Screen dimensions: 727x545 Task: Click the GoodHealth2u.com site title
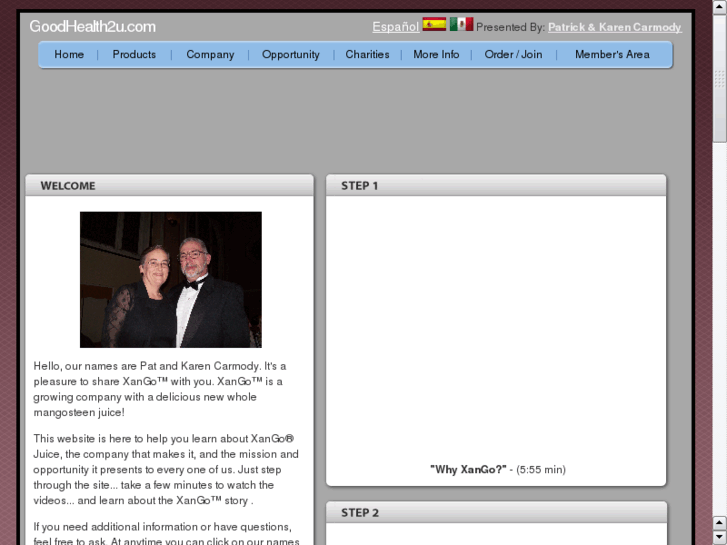93,26
